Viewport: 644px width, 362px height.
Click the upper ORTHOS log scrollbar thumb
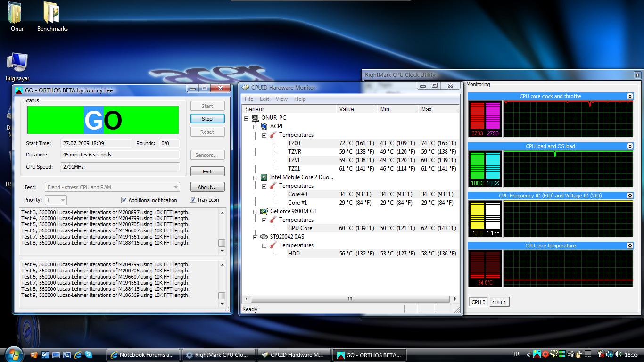tap(222, 243)
